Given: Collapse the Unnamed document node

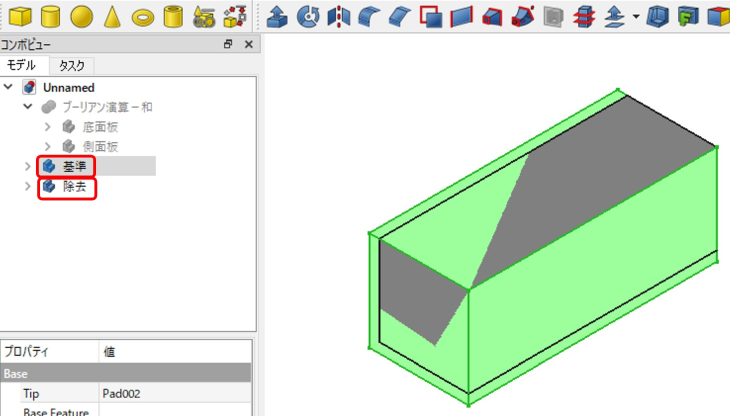Looking at the screenshot, I should [x=8, y=87].
